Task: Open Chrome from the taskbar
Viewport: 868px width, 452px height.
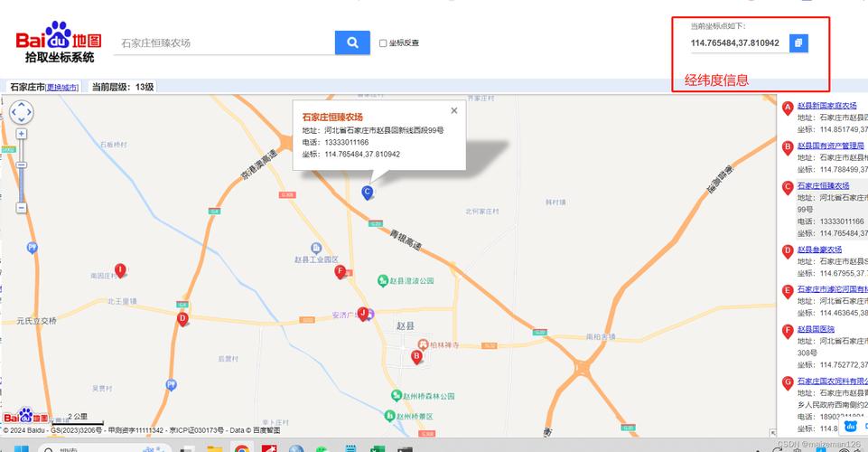Action: (241, 448)
